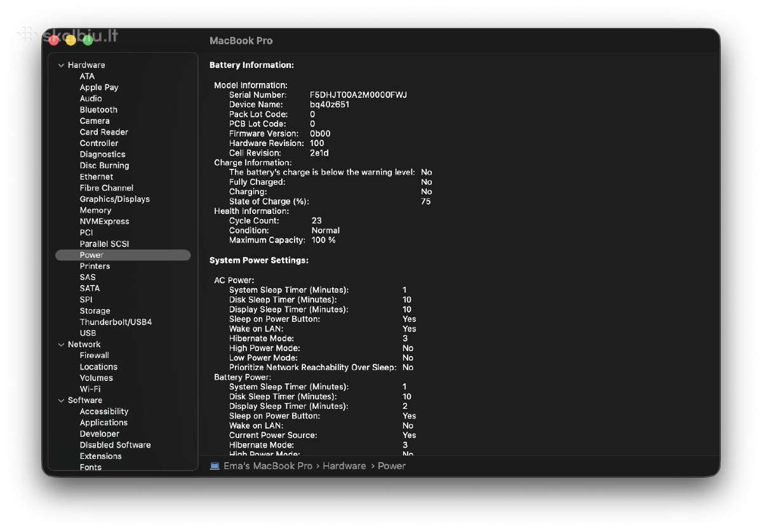The height and width of the screenshot is (532, 762).
Task: Click the Hardware section label
Action: click(x=86, y=65)
